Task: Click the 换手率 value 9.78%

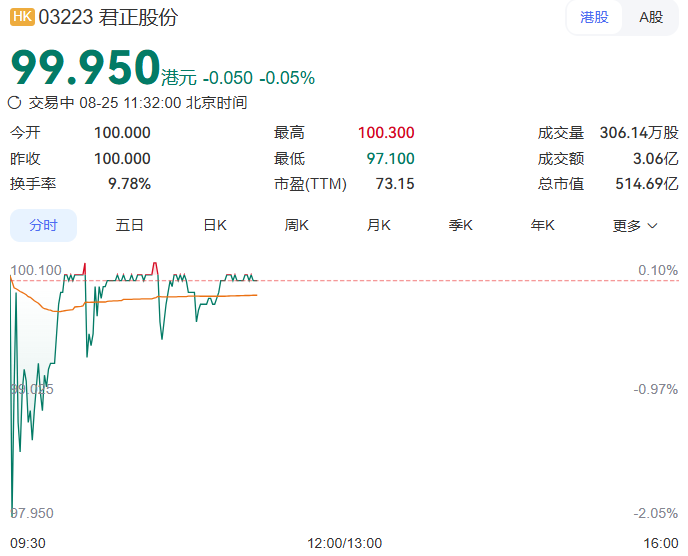Action: coord(129,184)
